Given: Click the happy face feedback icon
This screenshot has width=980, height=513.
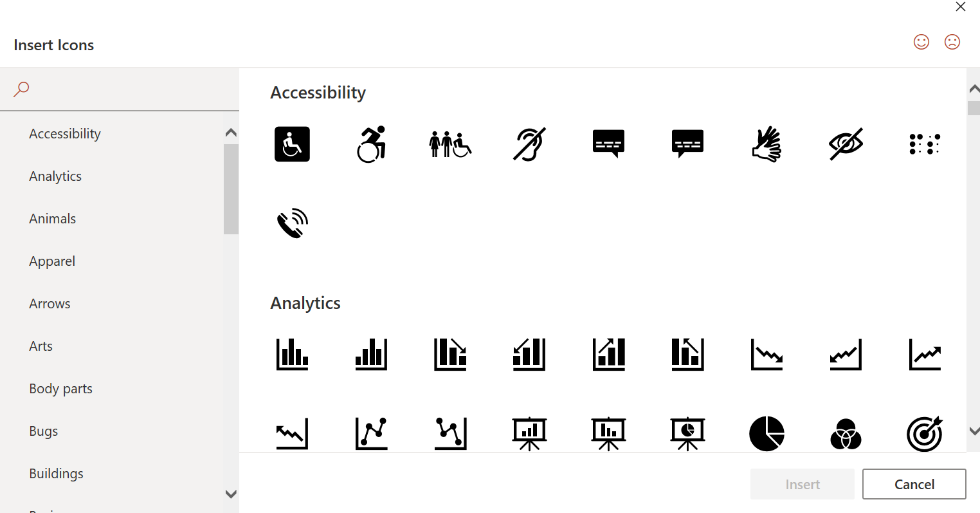Looking at the screenshot, I should pos(921,42).
